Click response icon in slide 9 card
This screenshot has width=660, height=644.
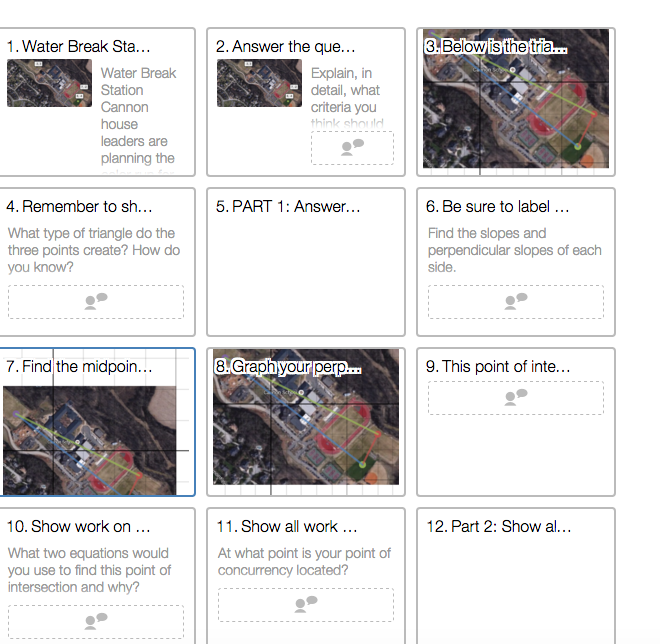(x=516, y=397)
